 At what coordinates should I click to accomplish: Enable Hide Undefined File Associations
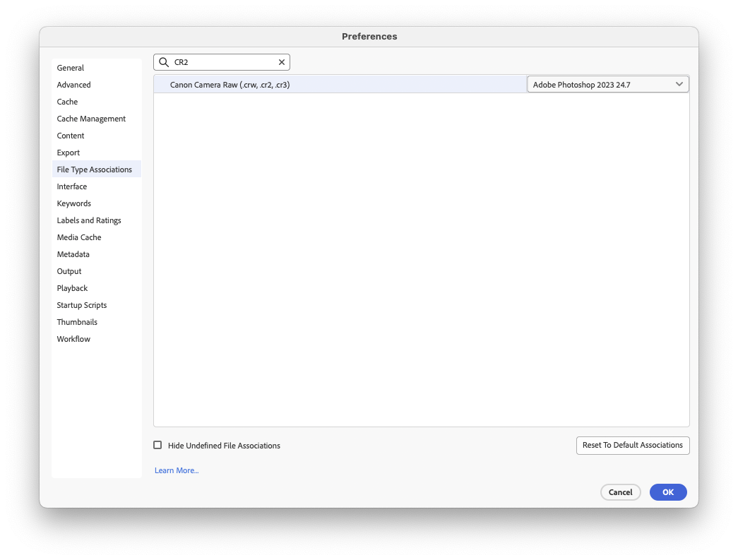pyautogui.click(x=157, y=445)
